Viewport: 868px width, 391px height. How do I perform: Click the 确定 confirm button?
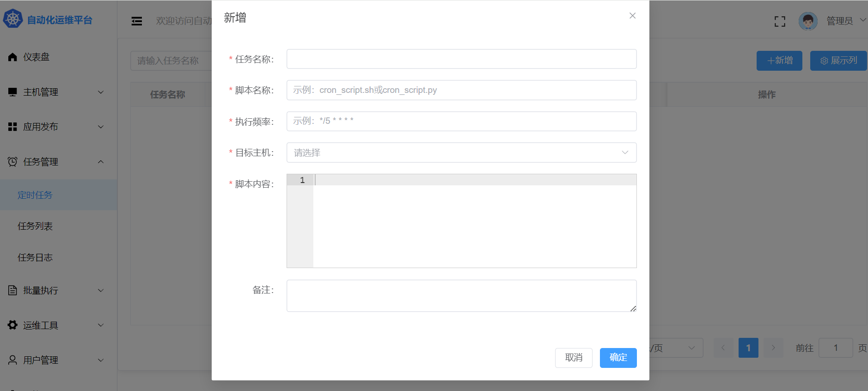pyautogui.click(x=618, y=358)
